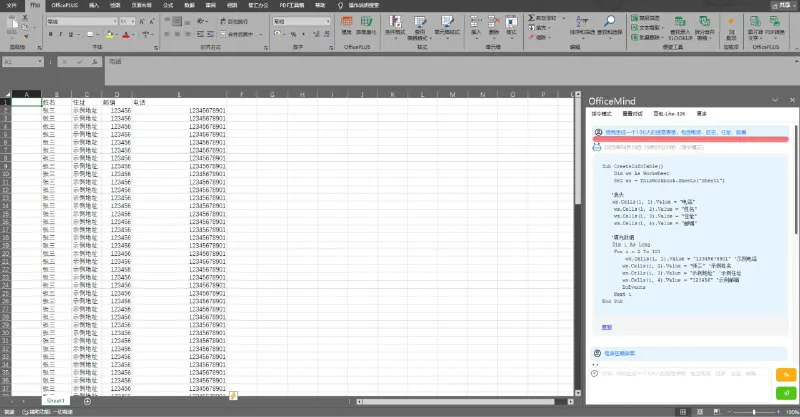Add a new sheet with plus button
800x417 pixels.
click(87, 401)
